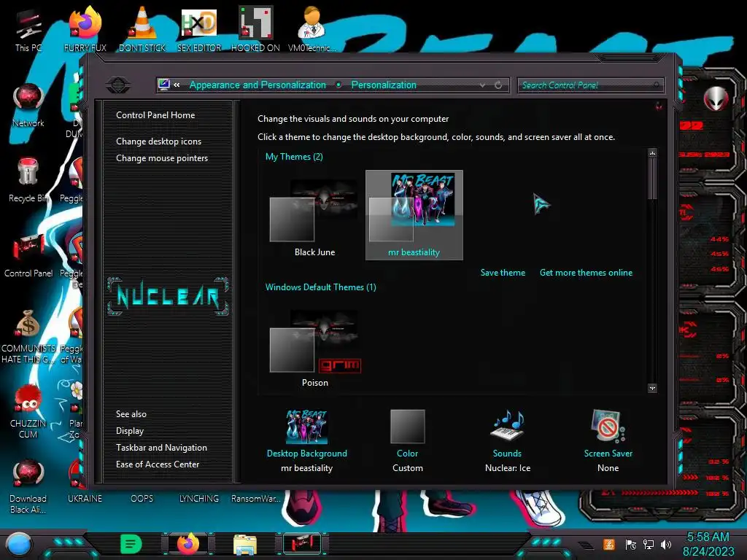Click the network tray icon
Viewport: 747px width, 560px height.
tap(649, 544)
